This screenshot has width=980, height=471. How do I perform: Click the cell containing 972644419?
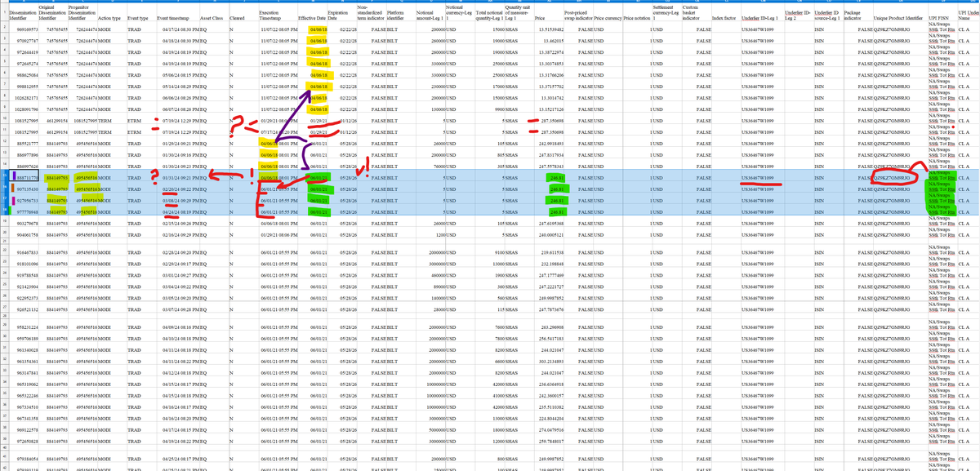22,51
